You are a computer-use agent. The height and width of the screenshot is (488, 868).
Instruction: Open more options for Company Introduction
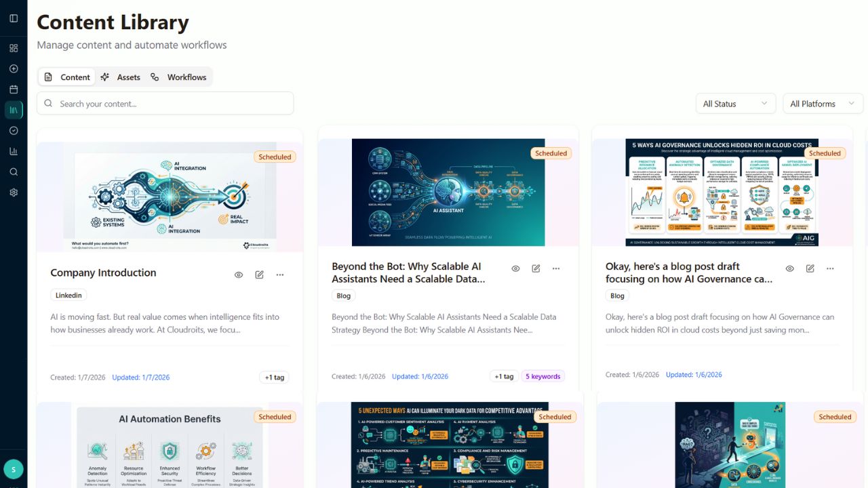280,274
